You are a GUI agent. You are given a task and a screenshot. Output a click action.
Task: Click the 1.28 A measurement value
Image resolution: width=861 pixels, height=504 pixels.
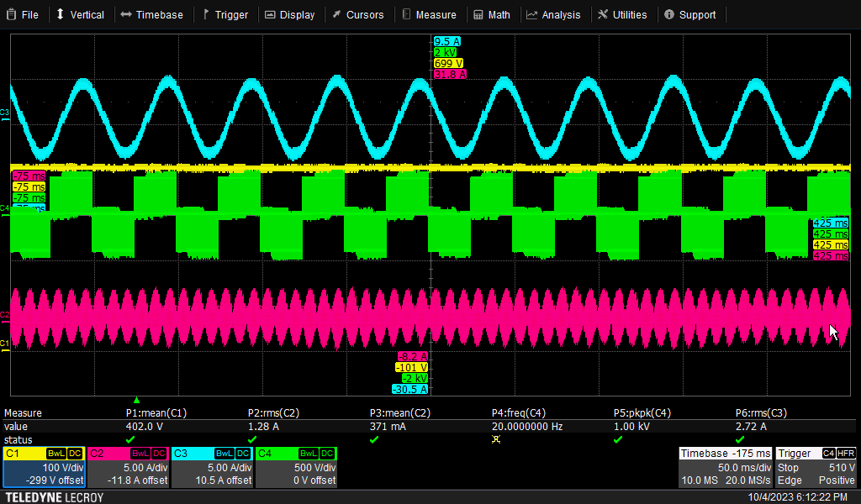[x=263, y=426]
